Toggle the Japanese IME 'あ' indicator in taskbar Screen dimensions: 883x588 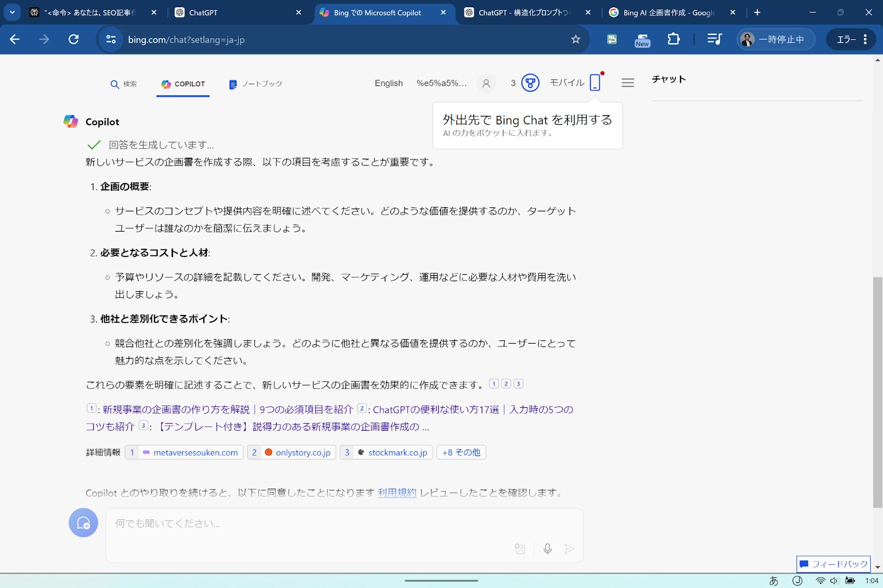coord(774,580)
